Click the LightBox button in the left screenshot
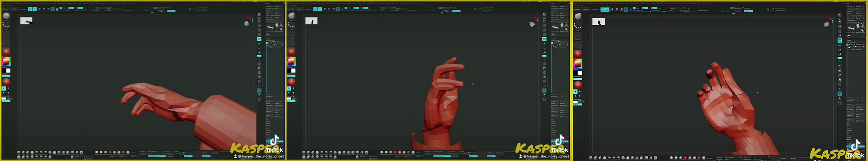This screenshot has width=868, height=161. (14, 9)
